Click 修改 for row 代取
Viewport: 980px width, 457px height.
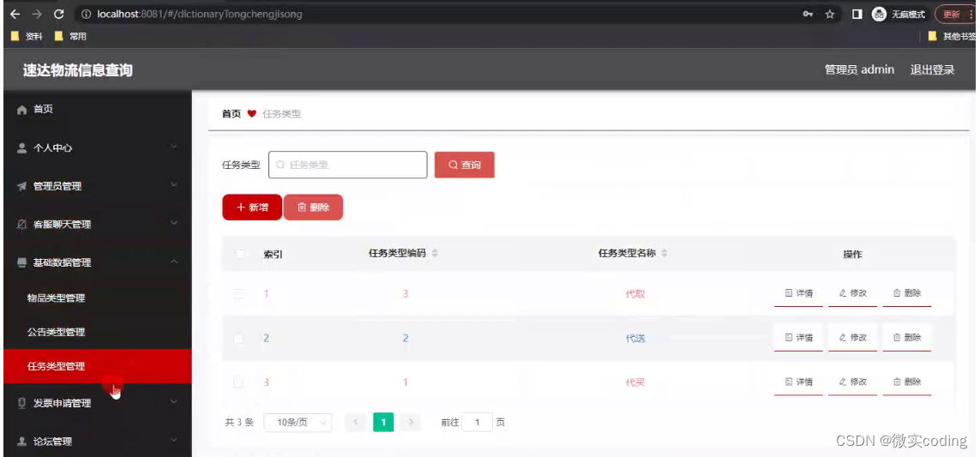[x=852, y=292]
